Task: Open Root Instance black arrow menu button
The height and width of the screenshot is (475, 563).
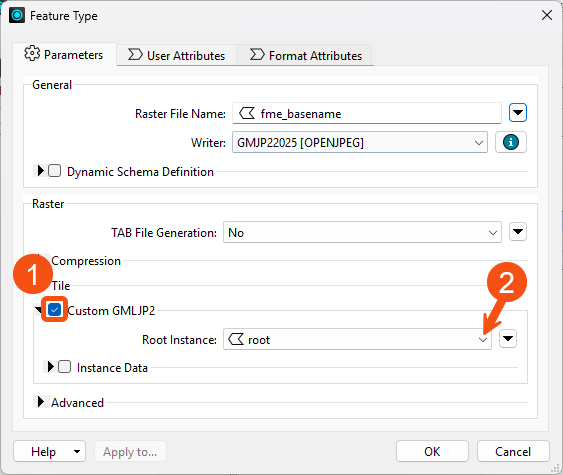Action: (x=508, y=339)
